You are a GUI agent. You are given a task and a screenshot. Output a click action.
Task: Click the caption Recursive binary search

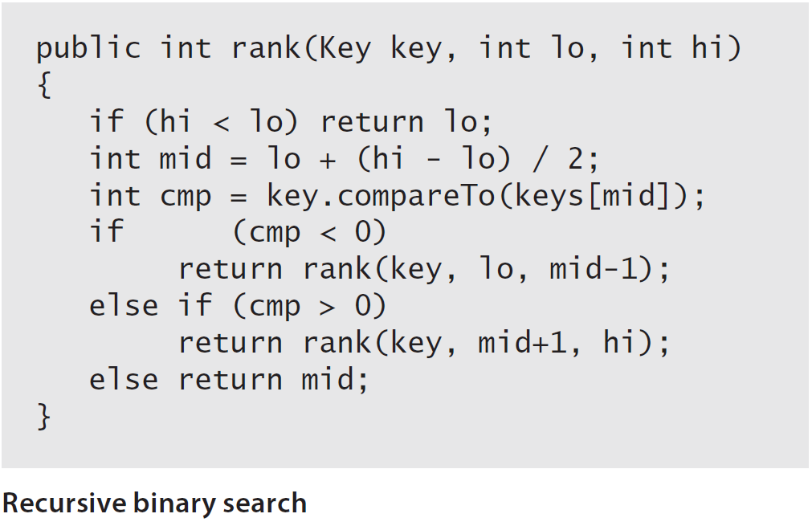tap(155, 504)
